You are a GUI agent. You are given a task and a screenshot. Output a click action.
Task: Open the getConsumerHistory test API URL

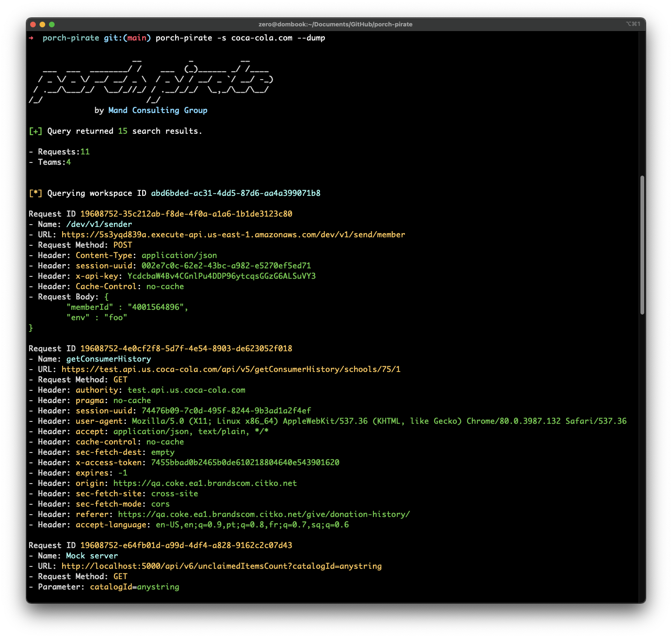[x=231, y=369]
